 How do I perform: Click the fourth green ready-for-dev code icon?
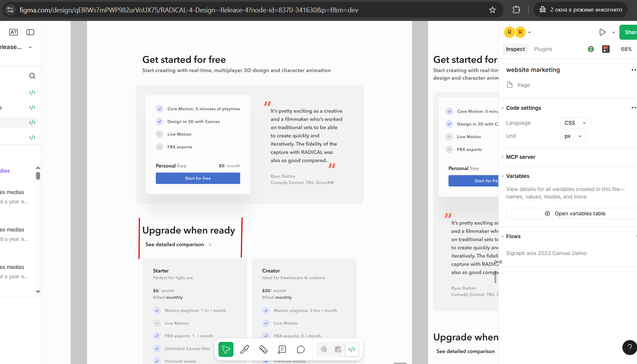32,137
